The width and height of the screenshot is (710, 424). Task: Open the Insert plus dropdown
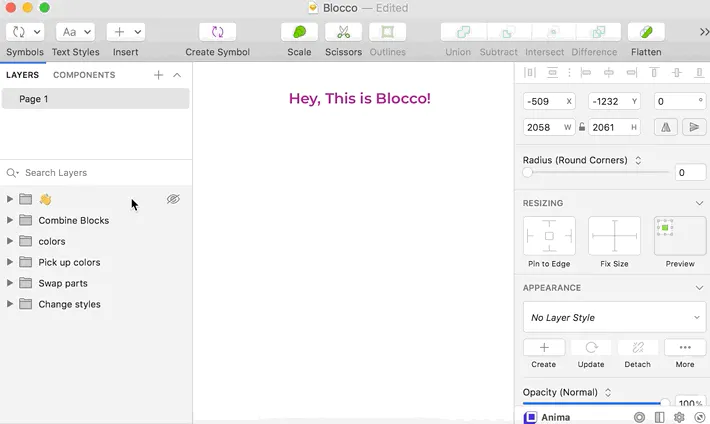(x=126, y=32)
